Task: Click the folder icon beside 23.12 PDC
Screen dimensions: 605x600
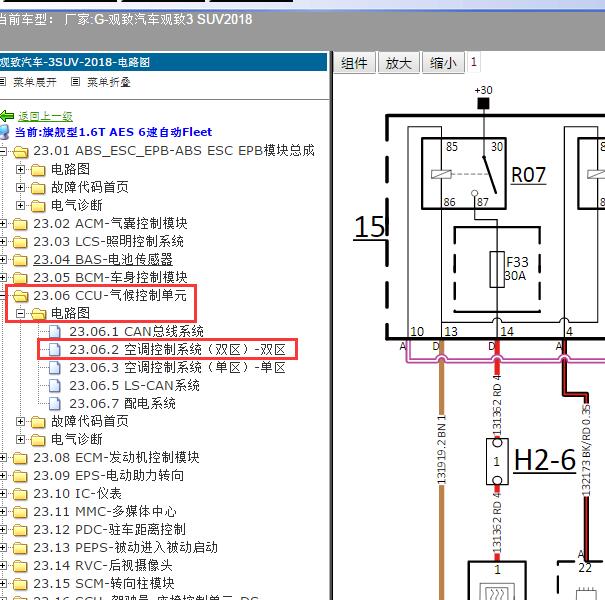Action: 20,530
